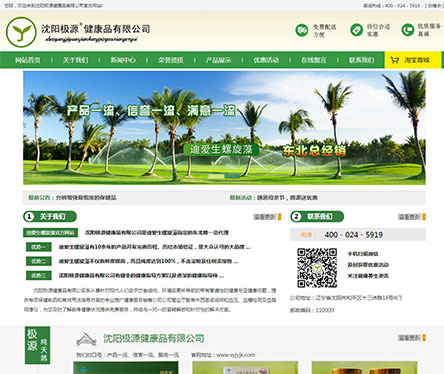Screen dimensions: 444x374
Task: Click the 手机扫描微信 text beside QR code
Action: click(363, 254)
